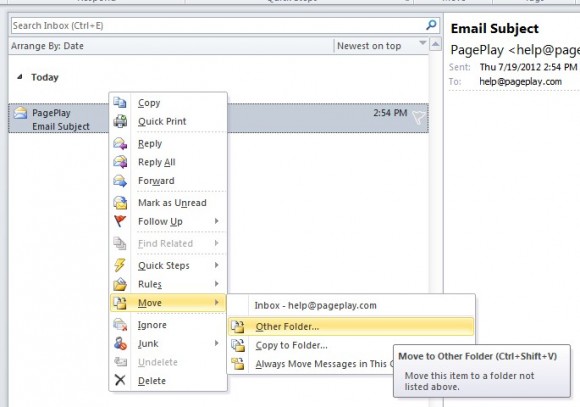
Task: Click the 2:54 PM time on message
Action: [x=390, y=112]
